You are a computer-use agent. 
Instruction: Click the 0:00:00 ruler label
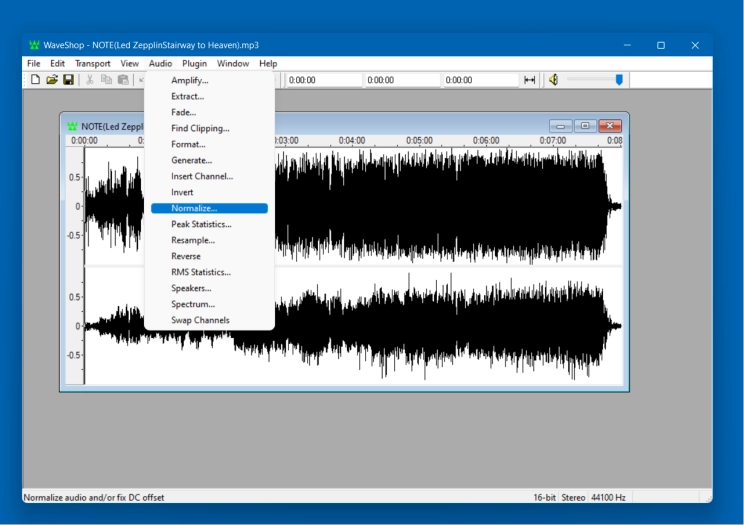point(84,141)
